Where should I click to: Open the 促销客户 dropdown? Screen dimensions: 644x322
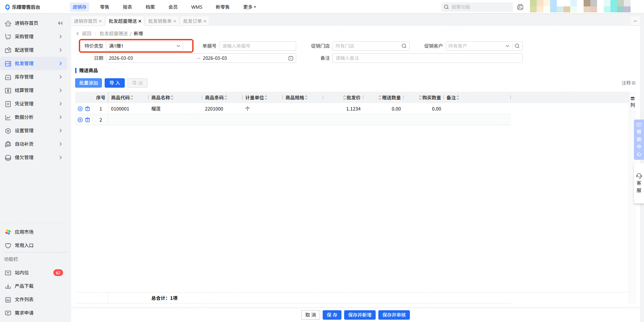(479, 46)
